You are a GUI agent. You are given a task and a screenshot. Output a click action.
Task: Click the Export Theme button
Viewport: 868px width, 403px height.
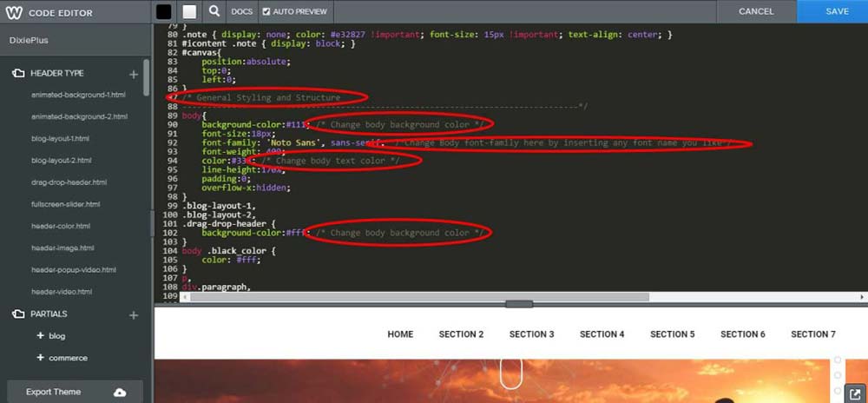(x=75, y=392)
